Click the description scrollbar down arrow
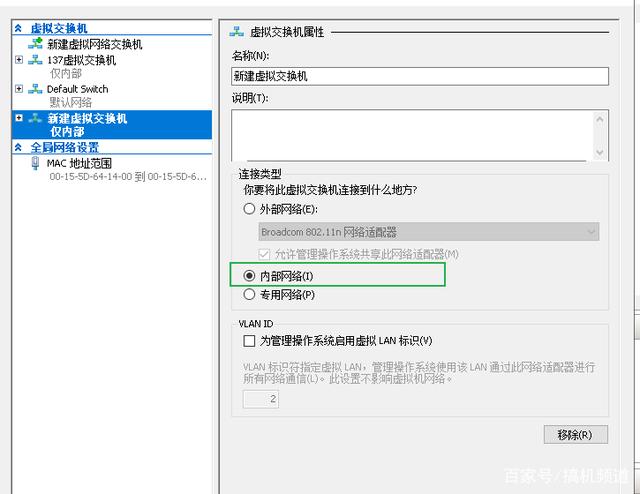640x494 pixels. (600, 152)
